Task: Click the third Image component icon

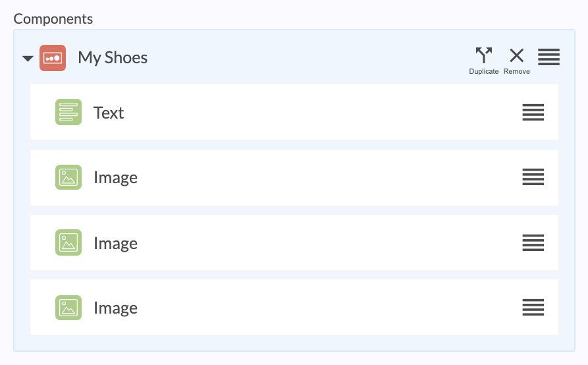Action: point(68,308)
